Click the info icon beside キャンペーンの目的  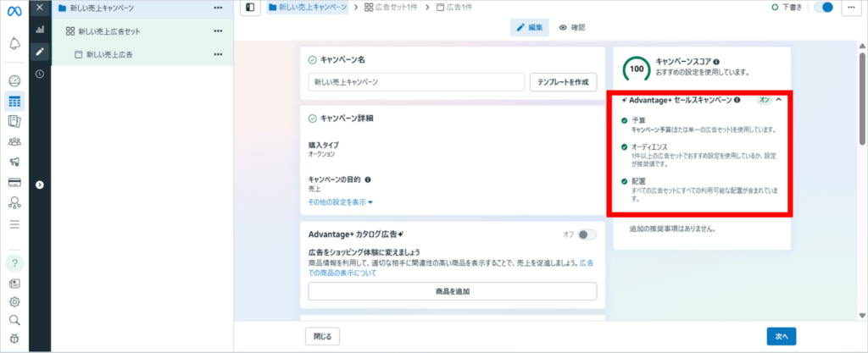pos(368,180)
